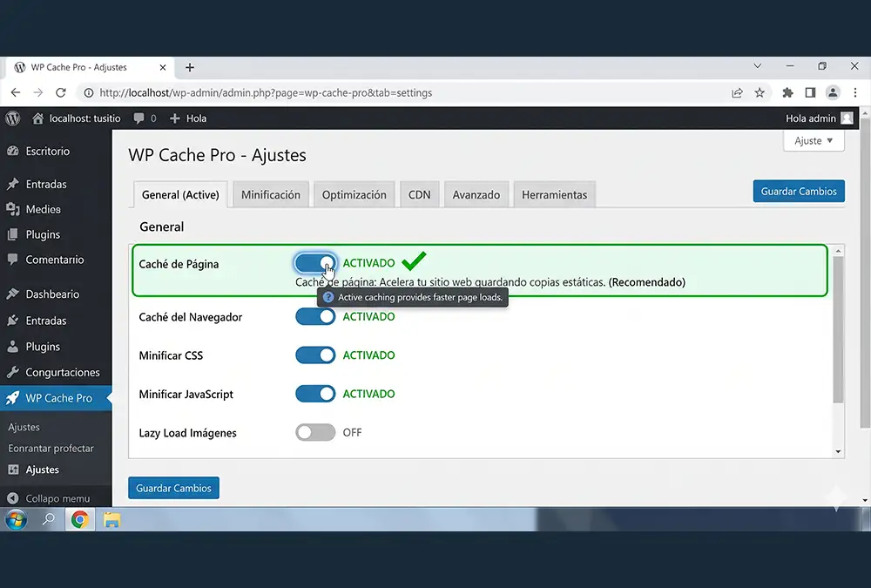This screenshot has height=588, width=871.
Task: Open the Chrome profile avatar icon
Action: pos(832,93)
